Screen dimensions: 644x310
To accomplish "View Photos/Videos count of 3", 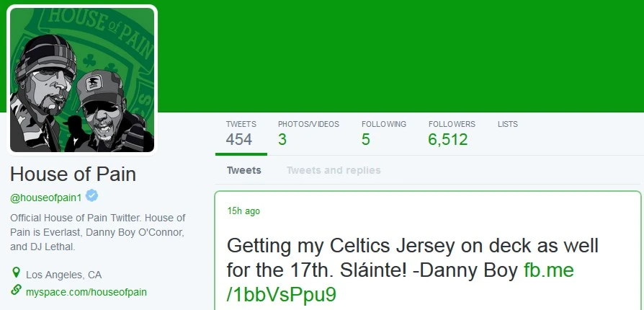I will (308, 134).
